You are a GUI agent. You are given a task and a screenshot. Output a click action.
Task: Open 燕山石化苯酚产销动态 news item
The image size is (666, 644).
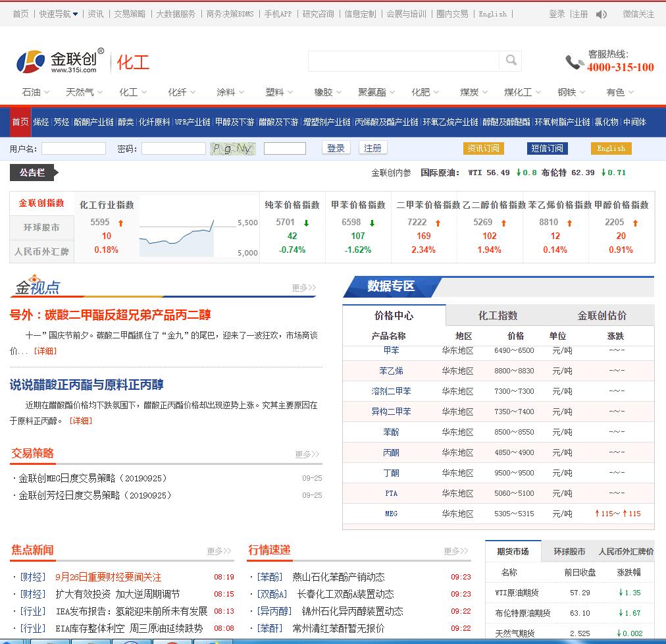coord(338,577)
